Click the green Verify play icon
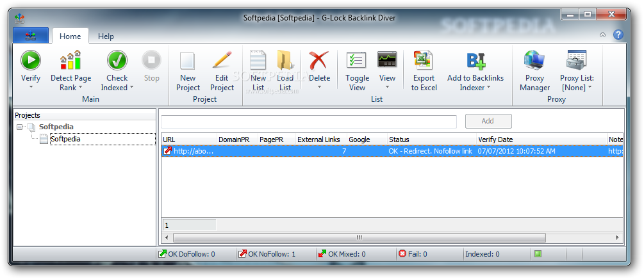The image size is (644, 279). pyautogui.click(x=31, y=60)
